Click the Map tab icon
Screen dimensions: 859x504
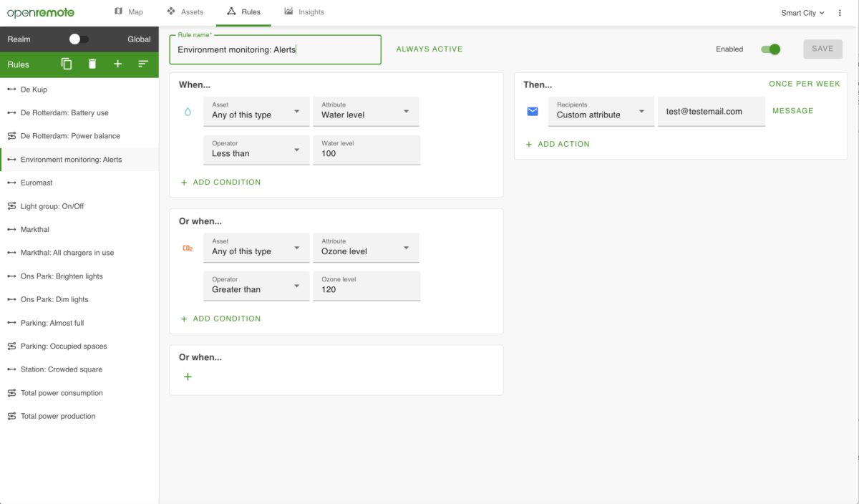119,11
